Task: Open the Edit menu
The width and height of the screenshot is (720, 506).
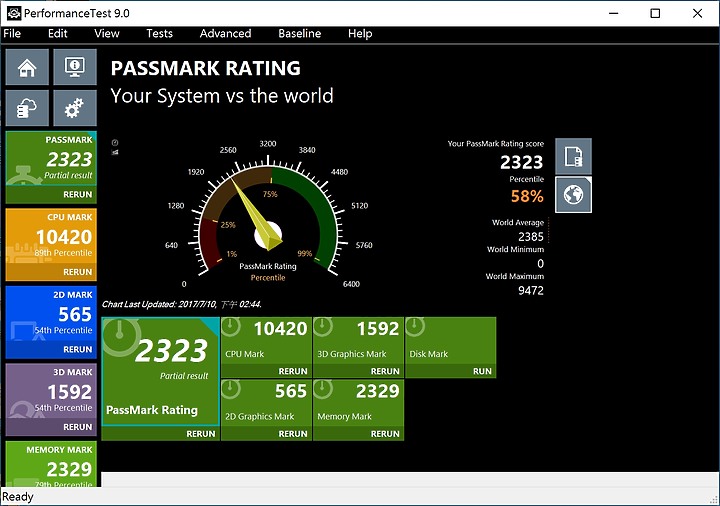Action: pyautogui.click(x=58, y=34)
